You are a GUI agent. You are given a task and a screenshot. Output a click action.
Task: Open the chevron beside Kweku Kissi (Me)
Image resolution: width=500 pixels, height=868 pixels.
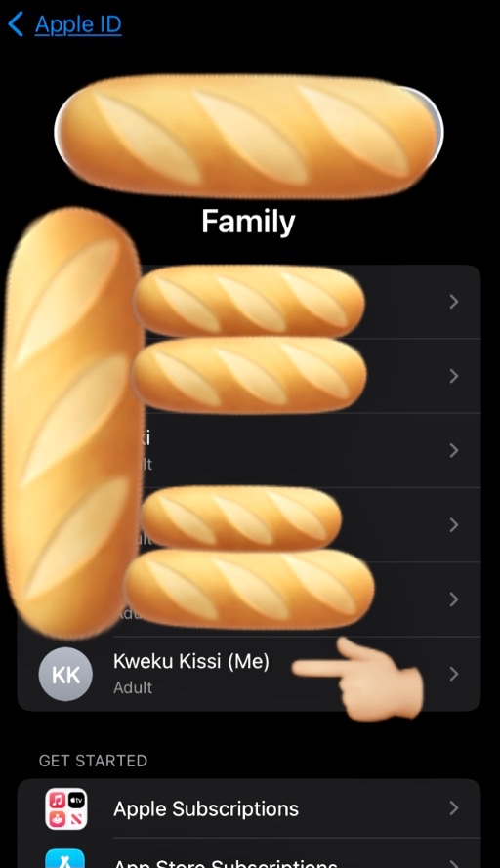(x=454, y=674)
